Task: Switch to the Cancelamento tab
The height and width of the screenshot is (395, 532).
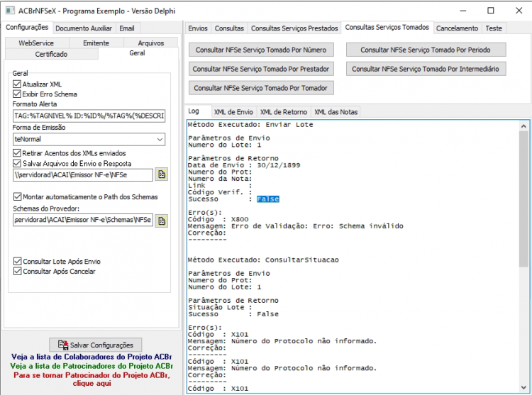Action: point(457,28)
